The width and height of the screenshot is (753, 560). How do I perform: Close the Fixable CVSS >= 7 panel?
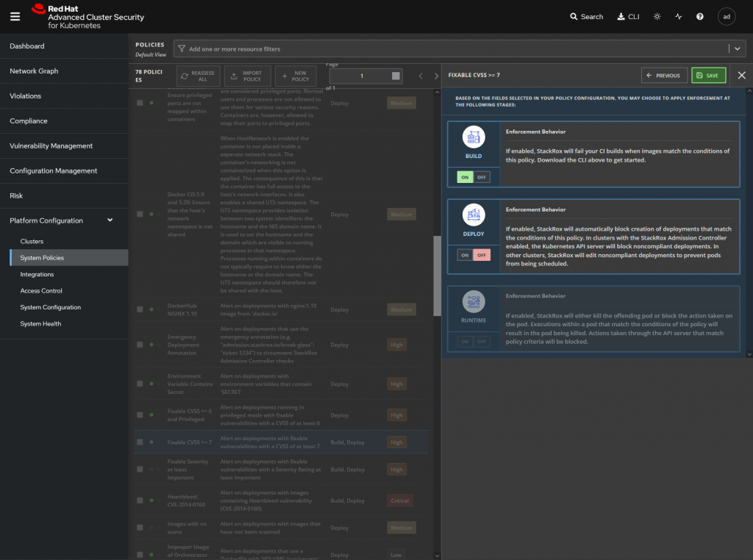coord(741,76)
